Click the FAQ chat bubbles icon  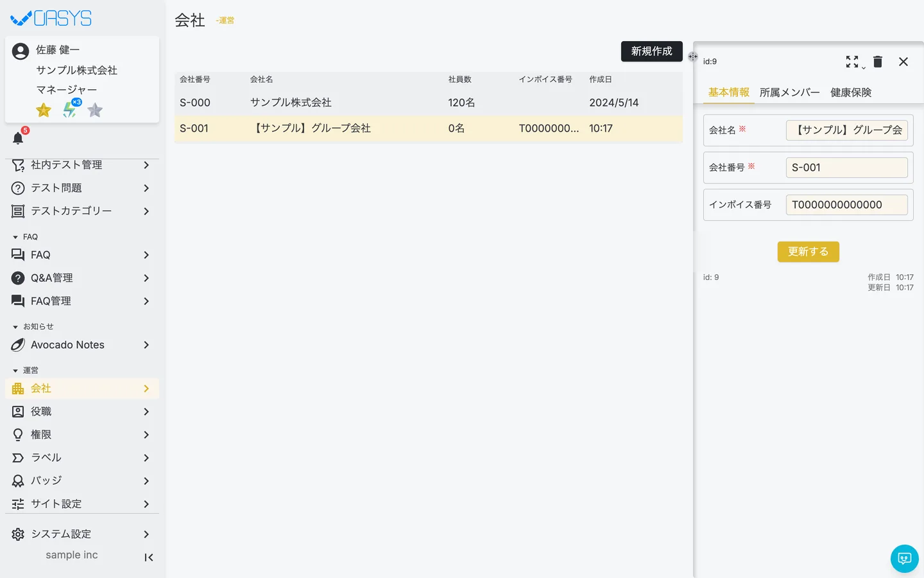click(x=18, y=255)
